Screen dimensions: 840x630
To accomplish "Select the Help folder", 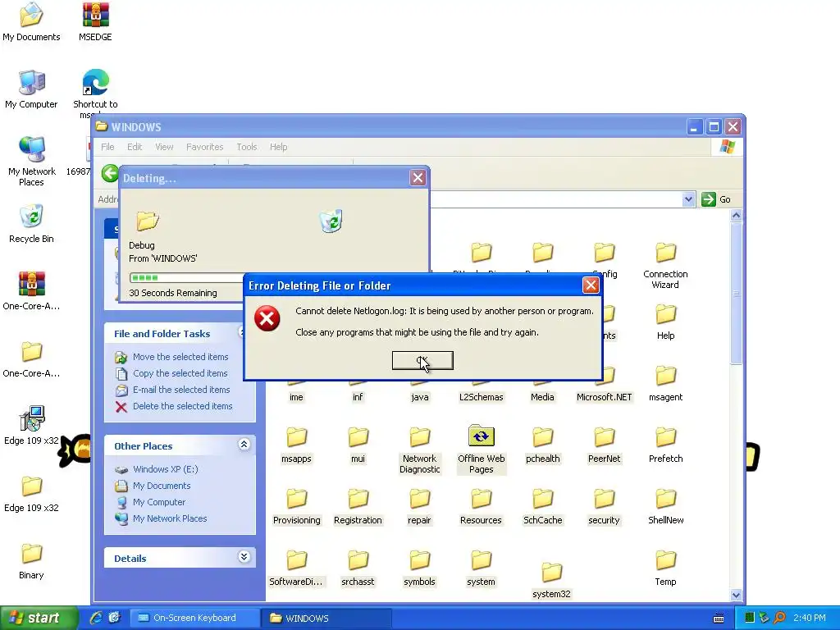I will pos(665,322).
